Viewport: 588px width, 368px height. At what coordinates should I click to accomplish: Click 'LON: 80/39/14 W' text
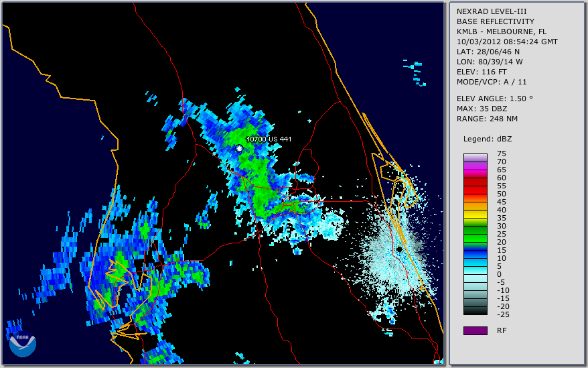coord(490,62)
